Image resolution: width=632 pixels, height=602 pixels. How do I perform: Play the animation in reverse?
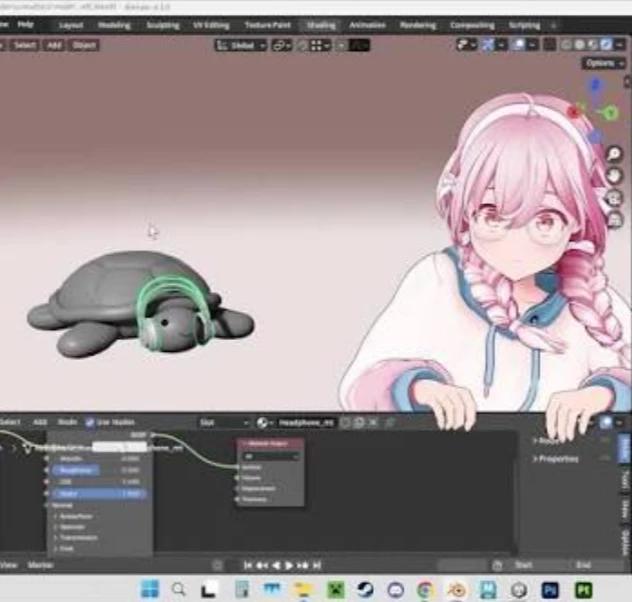pos(276,565)
